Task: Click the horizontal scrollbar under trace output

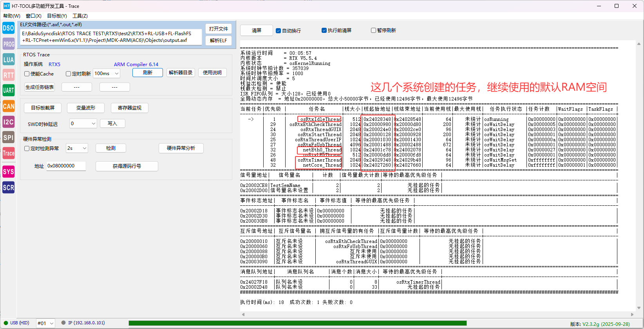Action: tap(437, 315)
